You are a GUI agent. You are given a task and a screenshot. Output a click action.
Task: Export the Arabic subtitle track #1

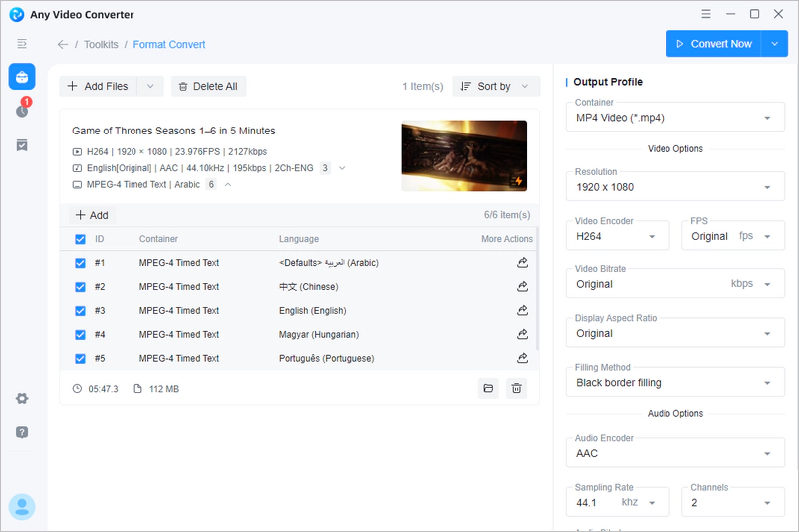point(522,263)
